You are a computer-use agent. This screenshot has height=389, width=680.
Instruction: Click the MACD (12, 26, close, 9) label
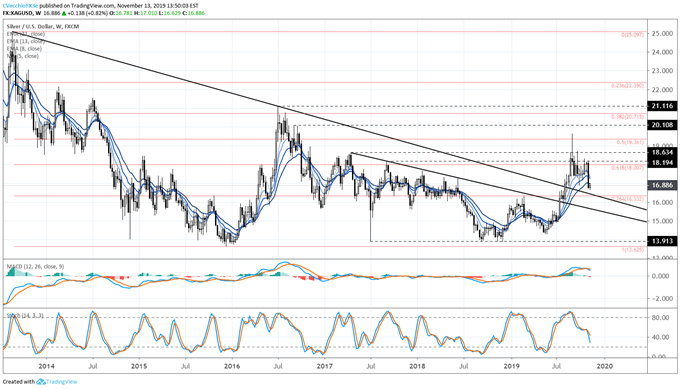[x=35, y=266]
